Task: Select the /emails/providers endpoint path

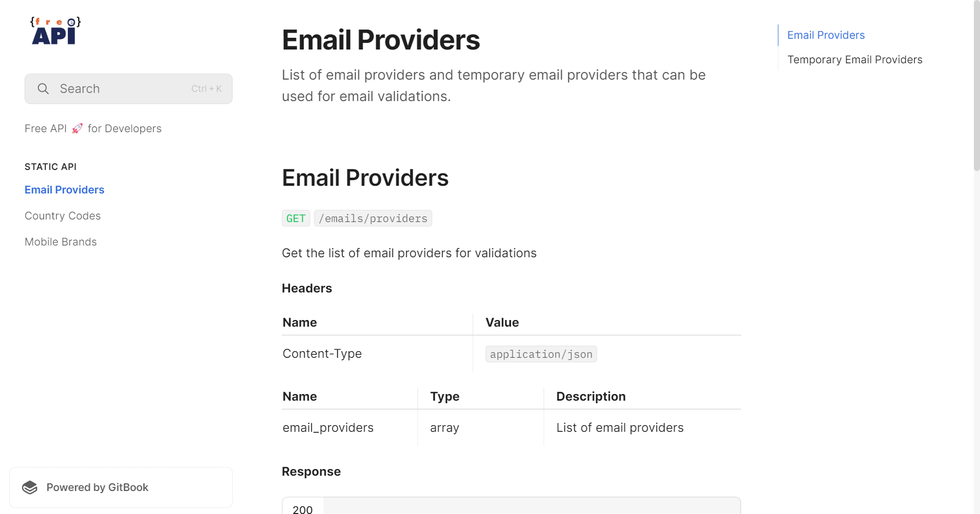Action: pyautogui.click(x=373, y=218)
